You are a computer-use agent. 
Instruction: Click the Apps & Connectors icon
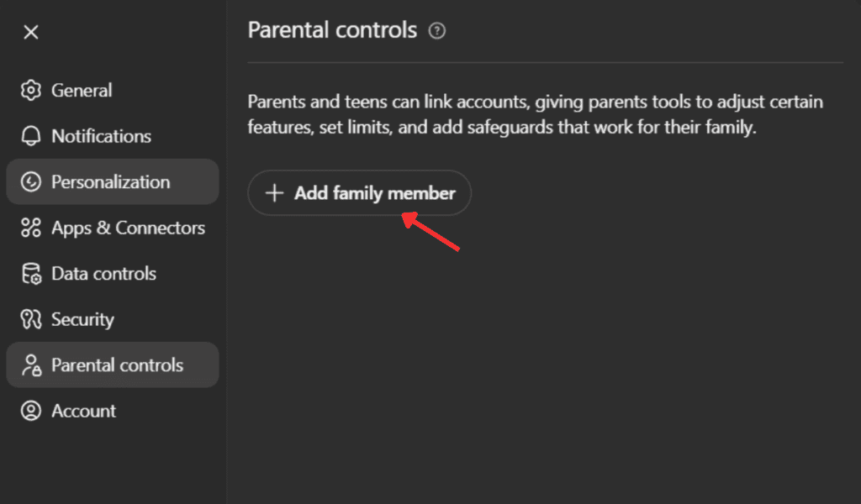click(31, 228)
